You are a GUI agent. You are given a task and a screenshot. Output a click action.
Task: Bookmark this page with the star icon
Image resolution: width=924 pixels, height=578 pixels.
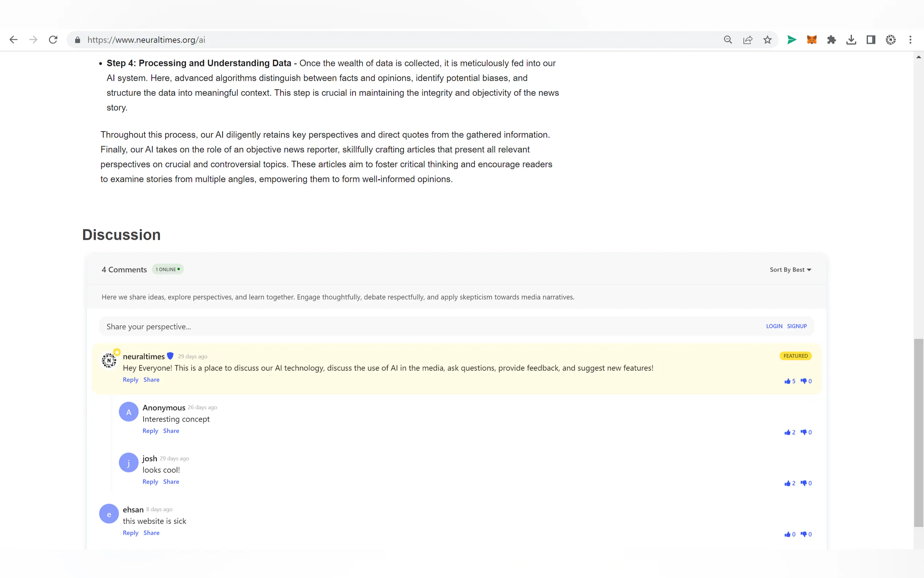pos(767,40)
